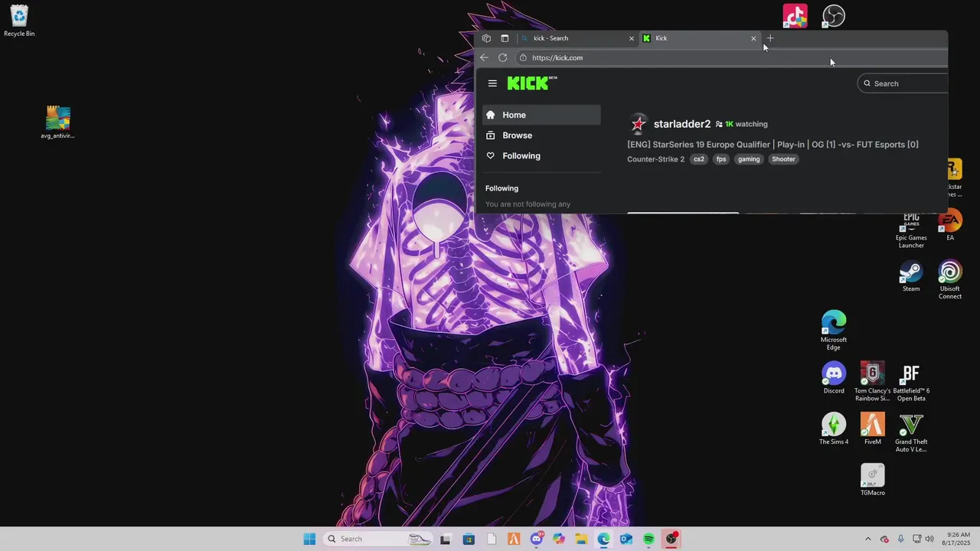Open the starladder2 channel name link

[682, 124]
